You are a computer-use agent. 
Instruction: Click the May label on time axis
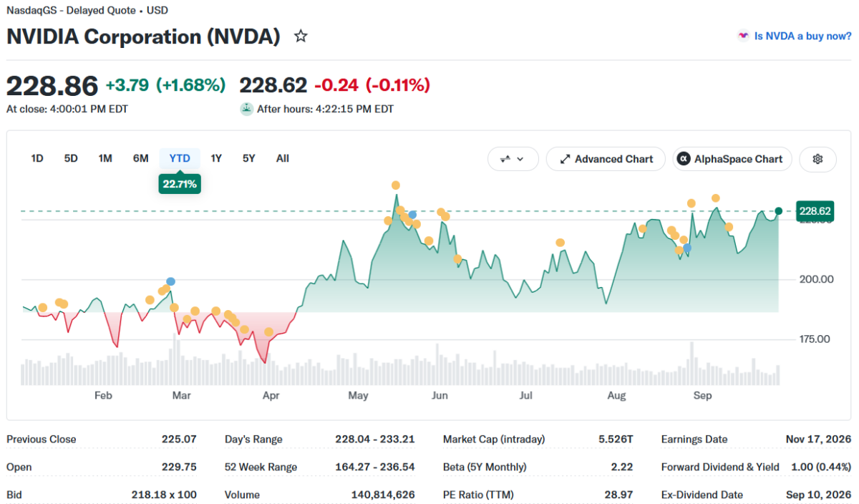(358, 396)
